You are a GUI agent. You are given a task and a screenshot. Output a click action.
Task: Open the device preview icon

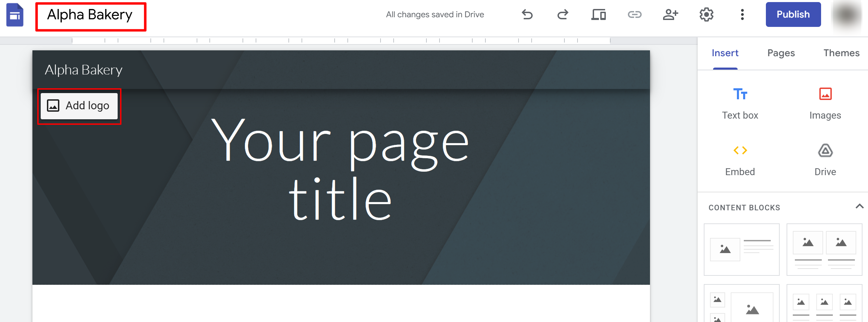(599, 14)
